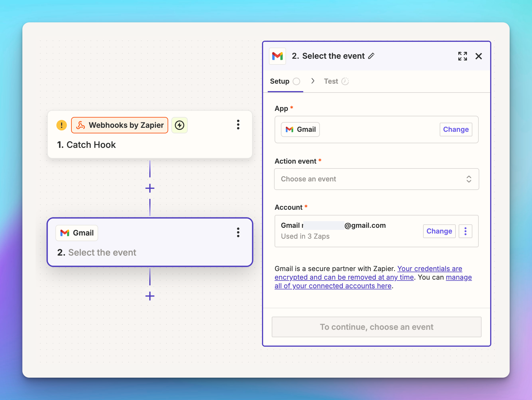Click the chevron between Setup and Test

pos(313,81)
